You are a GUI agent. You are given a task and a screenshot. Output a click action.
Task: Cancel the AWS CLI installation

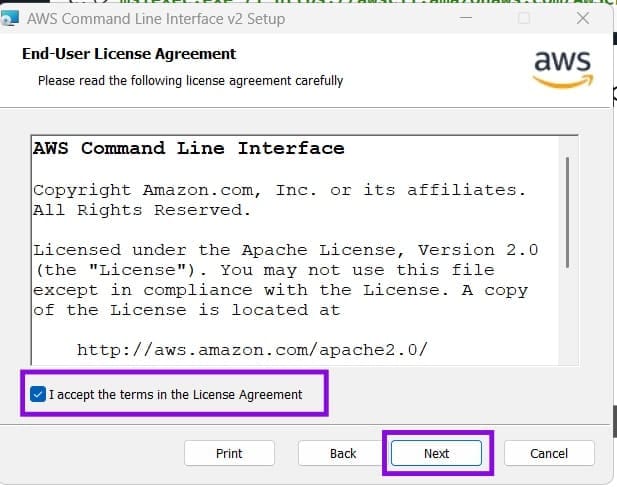[549, 453]
